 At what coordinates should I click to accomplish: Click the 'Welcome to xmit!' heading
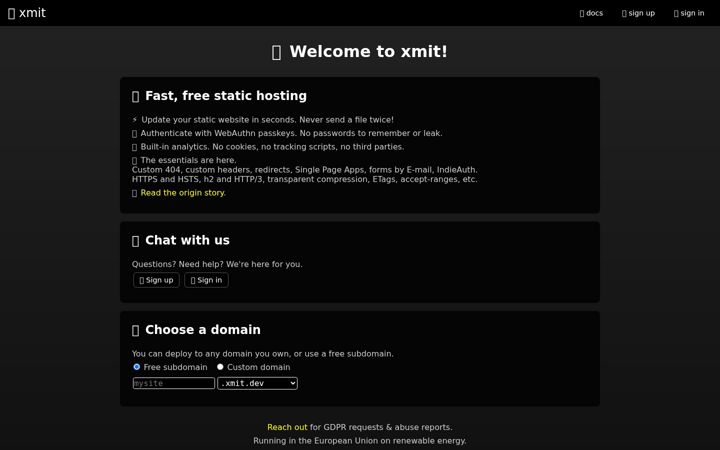click(360, 51)
